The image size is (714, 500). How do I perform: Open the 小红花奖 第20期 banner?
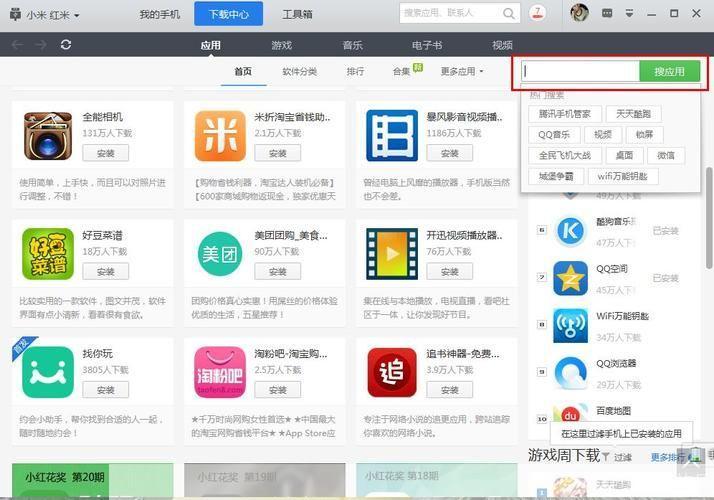[x=92, y=481]
